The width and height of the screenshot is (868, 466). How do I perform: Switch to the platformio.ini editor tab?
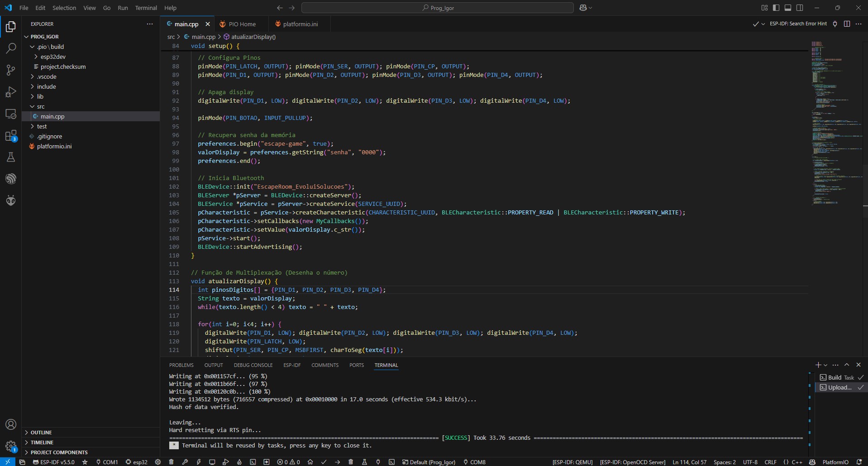(x=300, y=24)
